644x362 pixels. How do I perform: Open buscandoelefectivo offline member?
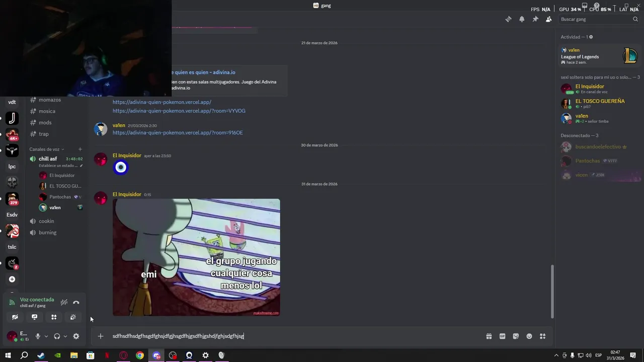pyautogui.click(x=600, y=147)
